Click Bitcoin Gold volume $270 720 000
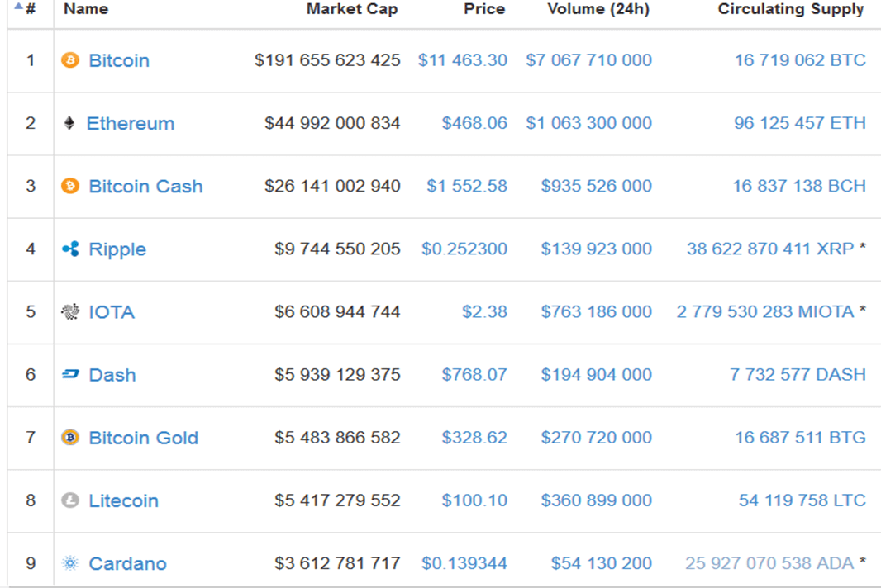881x588 pixels. pos(596,438)
